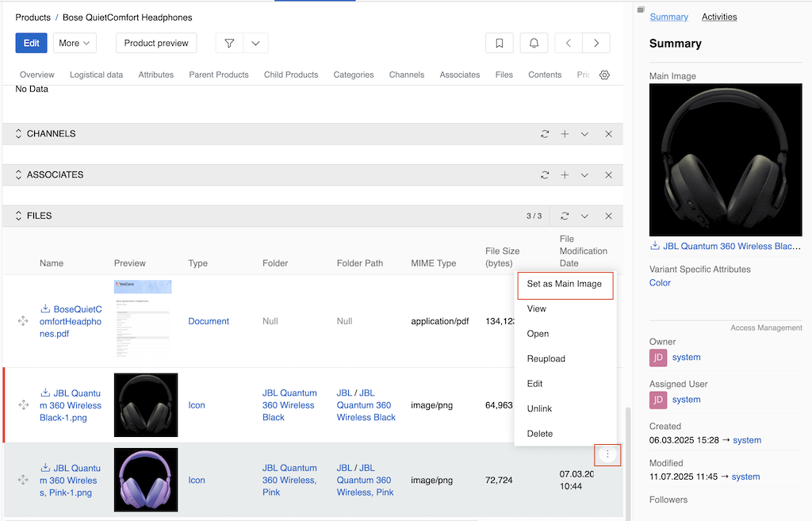Click the Summary main headphone image

coord(726,160)
